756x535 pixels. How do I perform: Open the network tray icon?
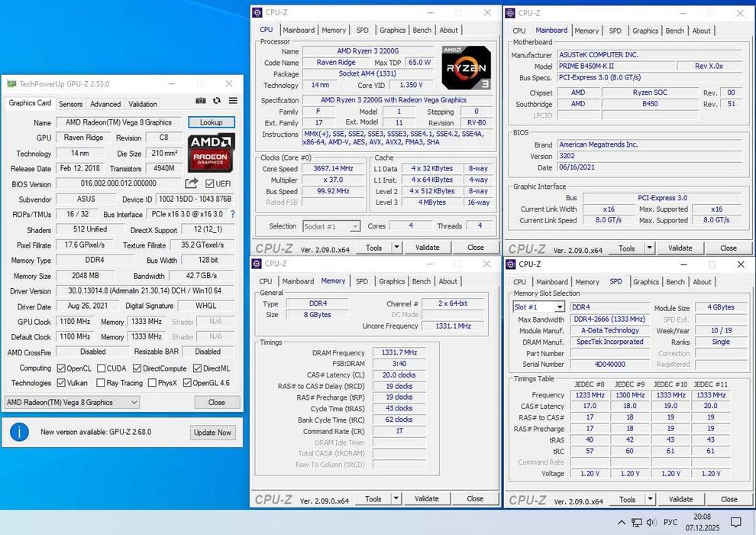[636, 523]
